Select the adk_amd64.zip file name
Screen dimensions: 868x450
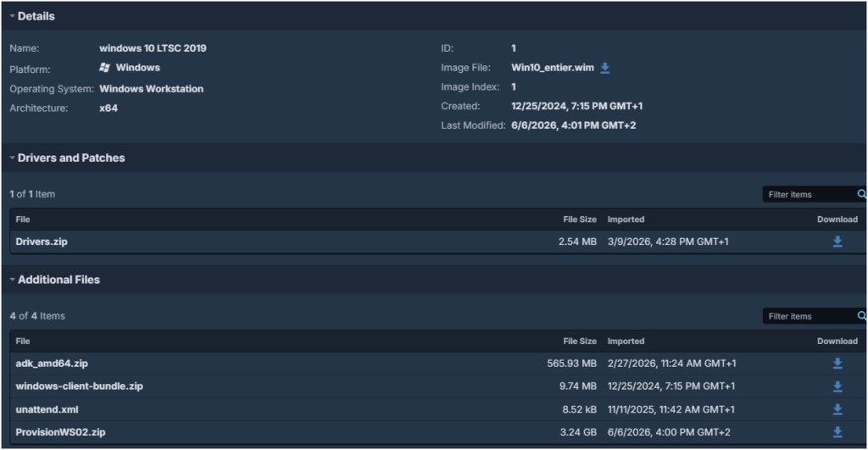52,363
